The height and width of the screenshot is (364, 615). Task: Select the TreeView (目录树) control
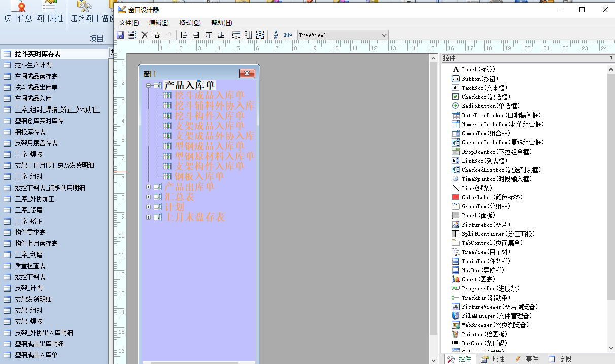(481, 252)
